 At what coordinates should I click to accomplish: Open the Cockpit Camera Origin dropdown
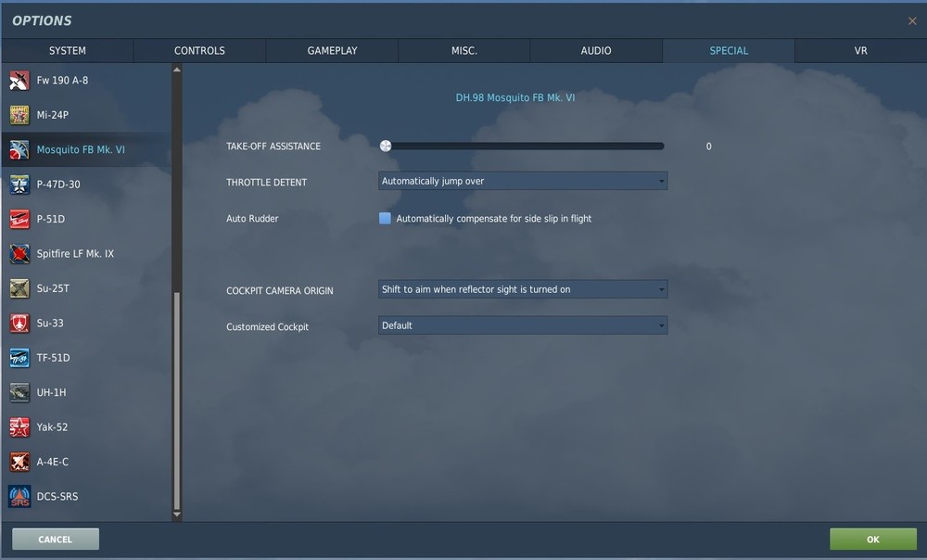point(523,289)
